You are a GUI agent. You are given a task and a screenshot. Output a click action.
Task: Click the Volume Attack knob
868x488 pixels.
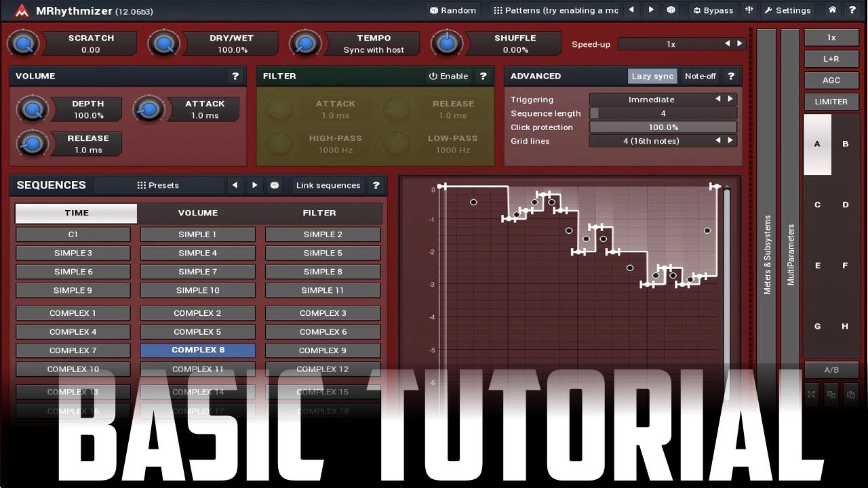coord(149,109)
